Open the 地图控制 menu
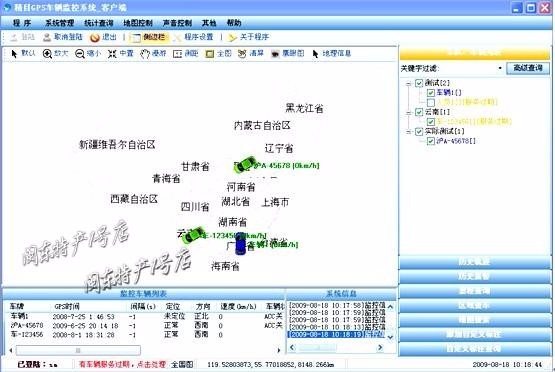555x372 pixels. tap(138, 23)
